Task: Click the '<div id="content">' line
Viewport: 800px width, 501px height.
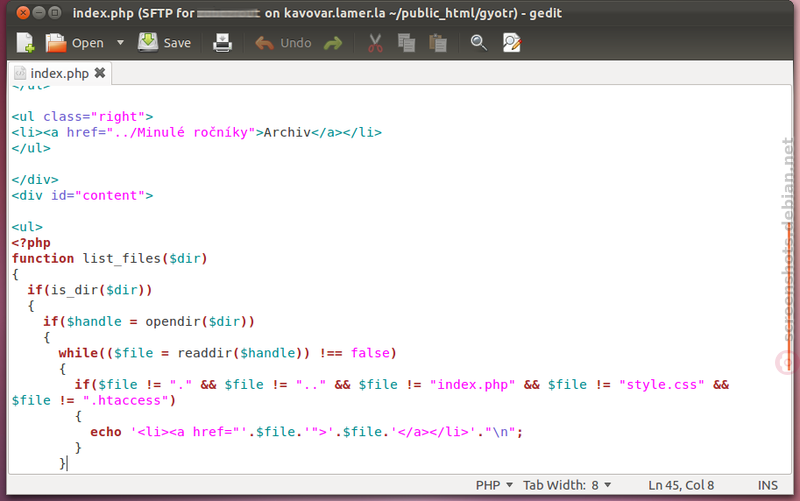Action: pyautogui.click(x=82, y=195)
